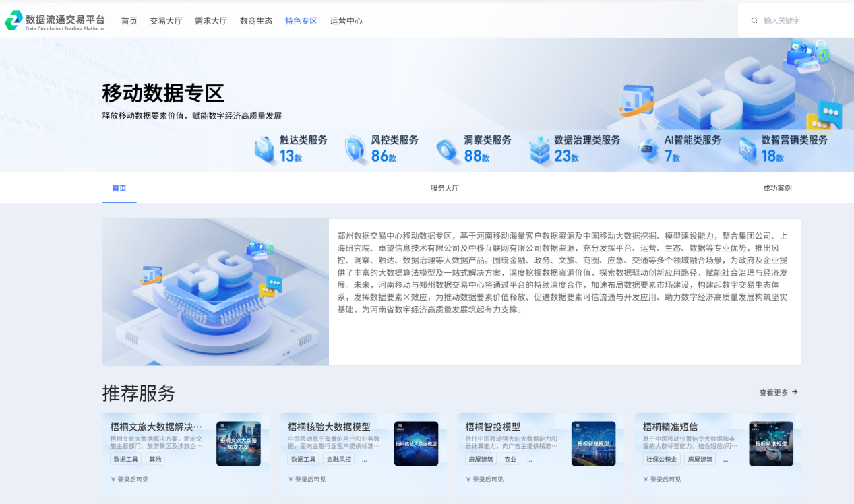This screenshot has height=504, width=854.
Task: Click the 推荐服务 section heading
Action: [x=139, y=393]
